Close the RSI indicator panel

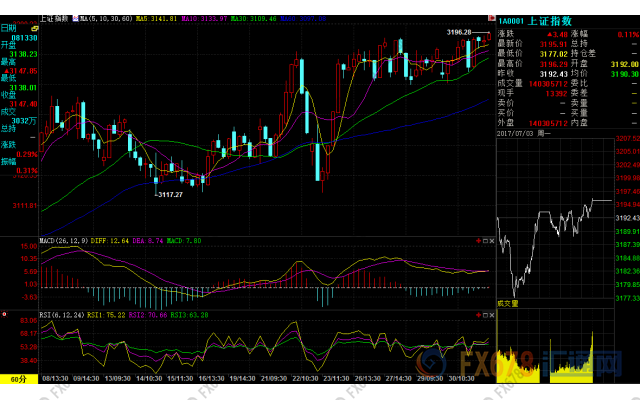[x=492, y=315]
